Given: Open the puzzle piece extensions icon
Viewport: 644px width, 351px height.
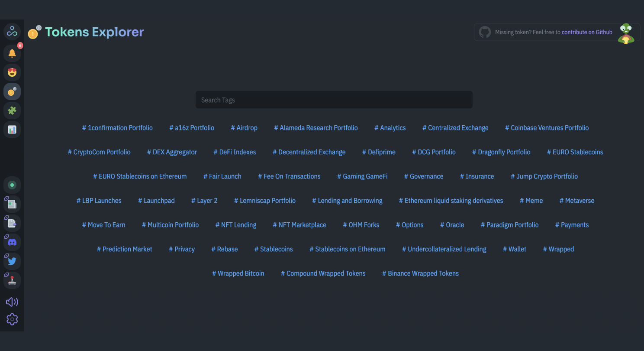Looking at the screenshot, I should (12, 110).
